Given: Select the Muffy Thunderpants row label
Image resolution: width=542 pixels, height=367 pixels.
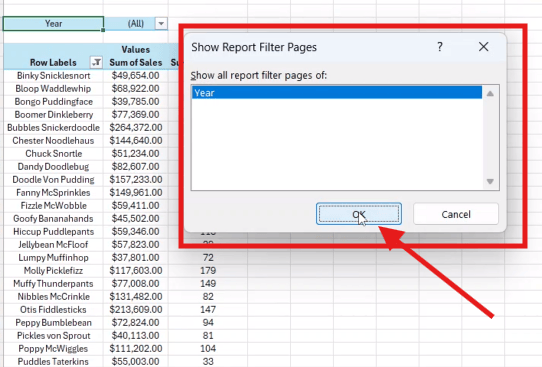Looking at the screenshot, I should click(x=53, y=284).
